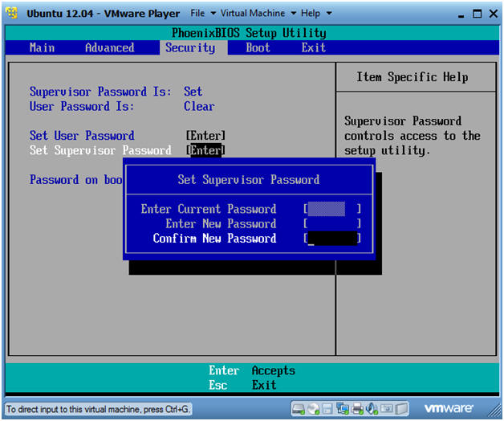Click the hard disk device icon

[x=298, y=409]
